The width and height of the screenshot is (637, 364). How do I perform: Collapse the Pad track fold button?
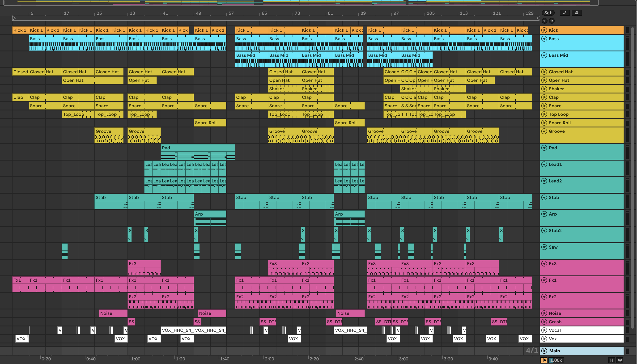point(544,148)
